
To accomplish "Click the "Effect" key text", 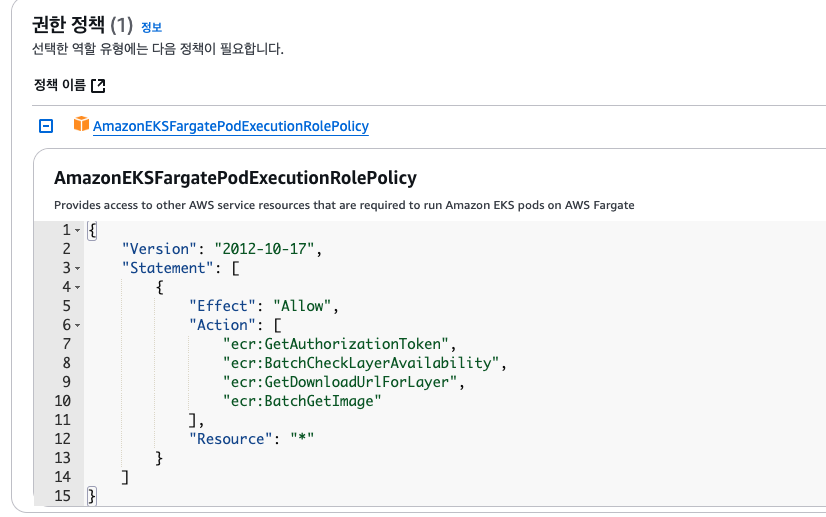I will click(222, 306).
